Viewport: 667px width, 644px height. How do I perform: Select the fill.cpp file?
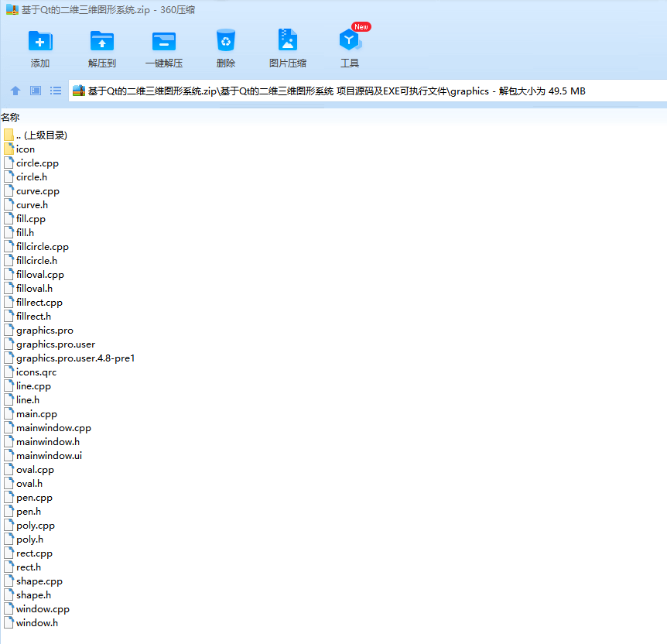pyautogui.click(x=25, y=219)
